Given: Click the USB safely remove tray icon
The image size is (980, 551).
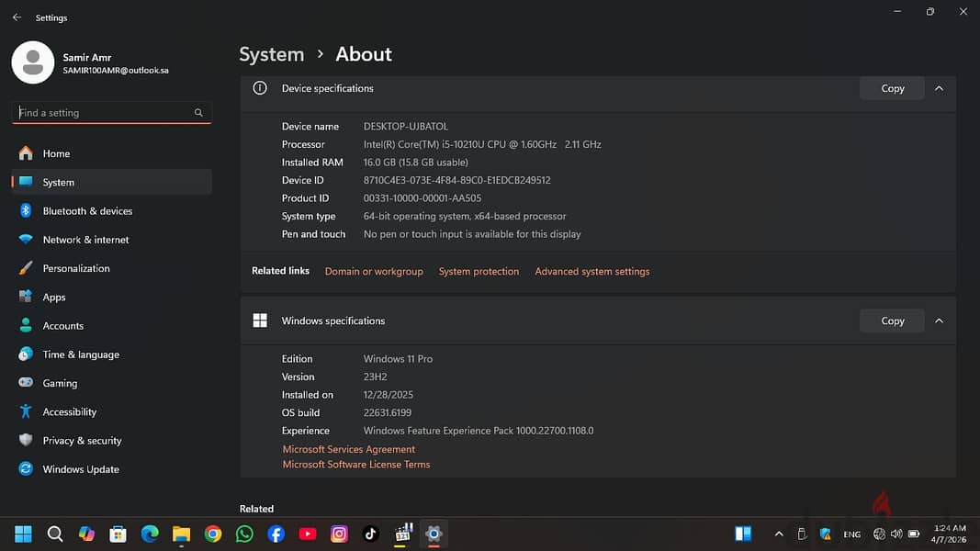Looking at the screenshot, I should 802,534.
